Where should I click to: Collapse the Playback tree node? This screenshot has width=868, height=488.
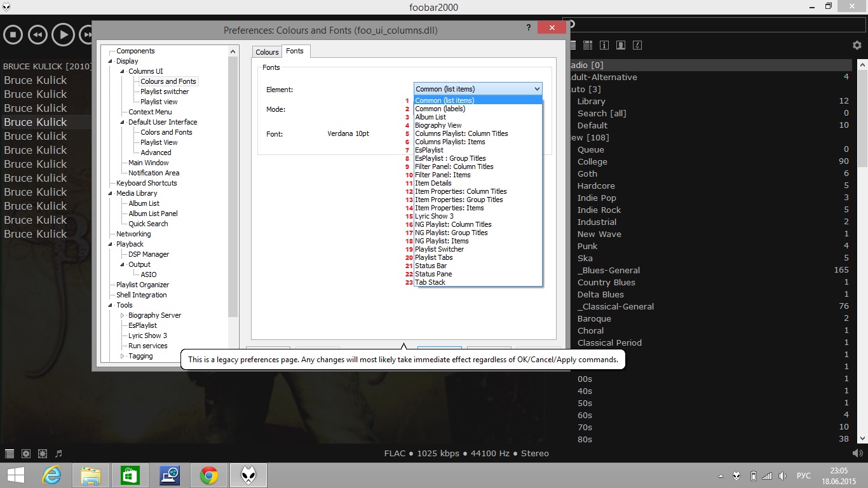point(111,244)
